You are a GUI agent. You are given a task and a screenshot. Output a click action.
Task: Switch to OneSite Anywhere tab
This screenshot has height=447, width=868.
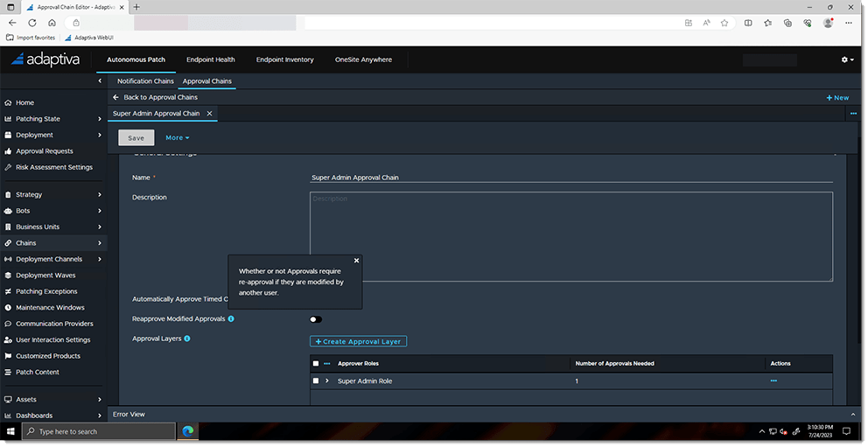tap(363, 59)
